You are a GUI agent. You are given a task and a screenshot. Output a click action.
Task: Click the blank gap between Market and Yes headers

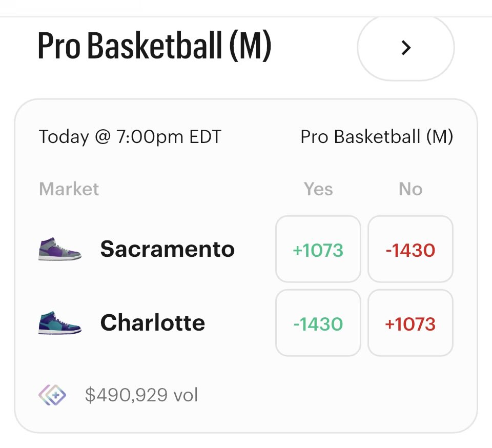(x=200, y=189)
